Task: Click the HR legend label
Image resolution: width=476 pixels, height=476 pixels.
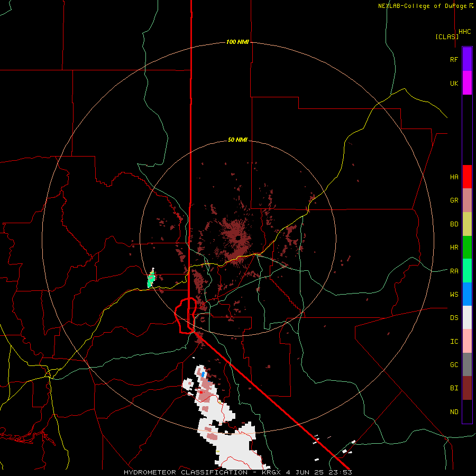Action: (x=454, y=248)
